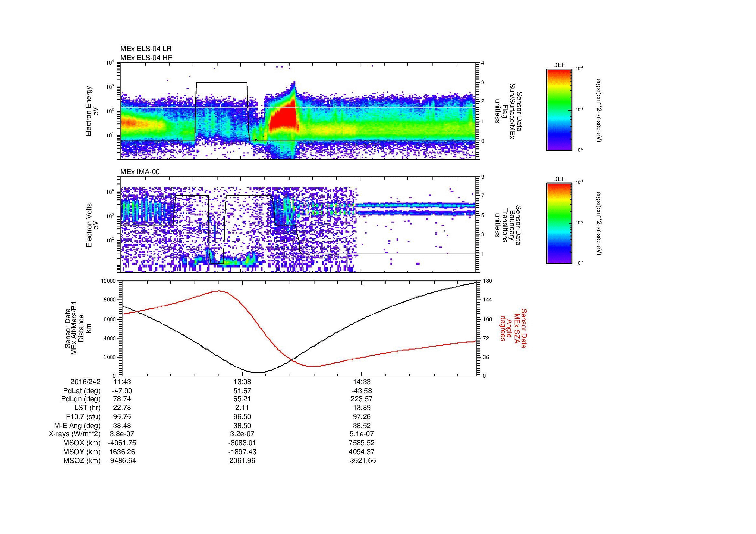Click the PdLat value '-47.90'
The image size is (756, 534).
(x=122, y=391)
